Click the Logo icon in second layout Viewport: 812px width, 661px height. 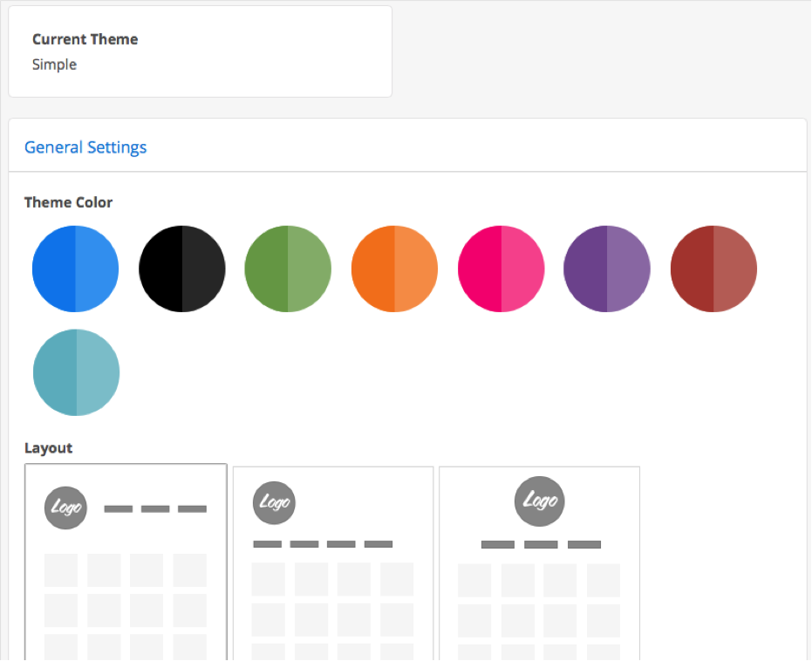(x=274, y=502)
